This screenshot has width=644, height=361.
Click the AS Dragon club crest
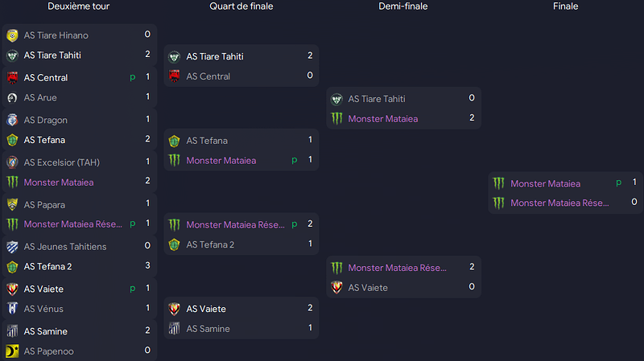[x=12, y=120]
